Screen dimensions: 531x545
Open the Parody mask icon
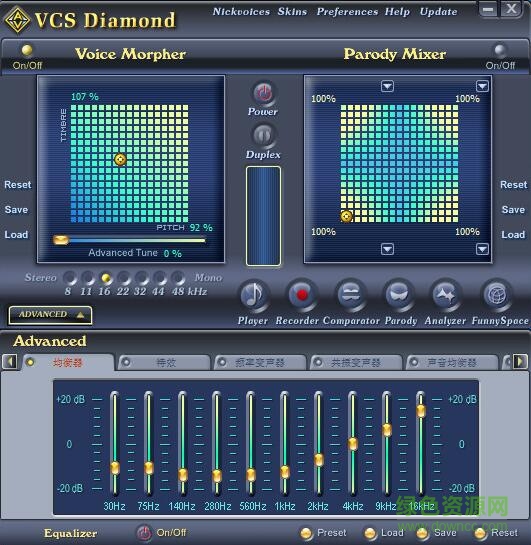click(x=399, y=295)
